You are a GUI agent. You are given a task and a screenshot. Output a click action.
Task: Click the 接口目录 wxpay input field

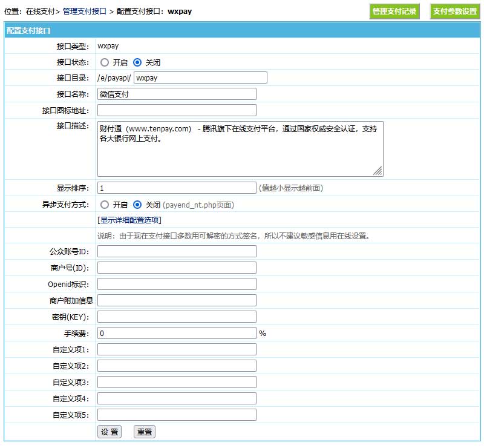(x=200, y=77)
